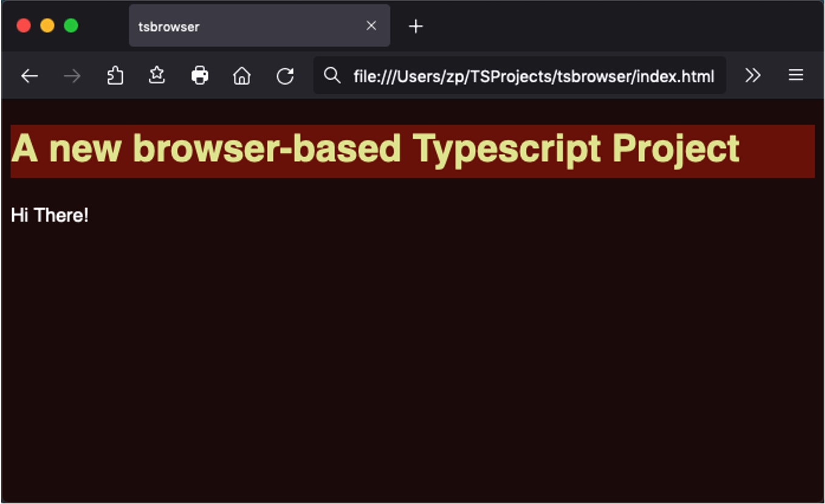Image resolution: width=825 pixels, height=504 pixels.
Task: Open the bookmarks star icon
Action: (x=157, y=75)
